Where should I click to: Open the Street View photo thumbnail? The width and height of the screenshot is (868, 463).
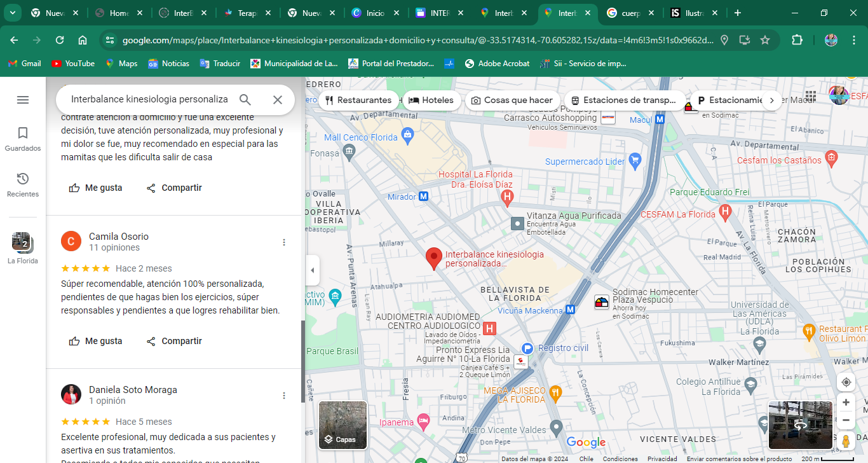pos(800,425)
